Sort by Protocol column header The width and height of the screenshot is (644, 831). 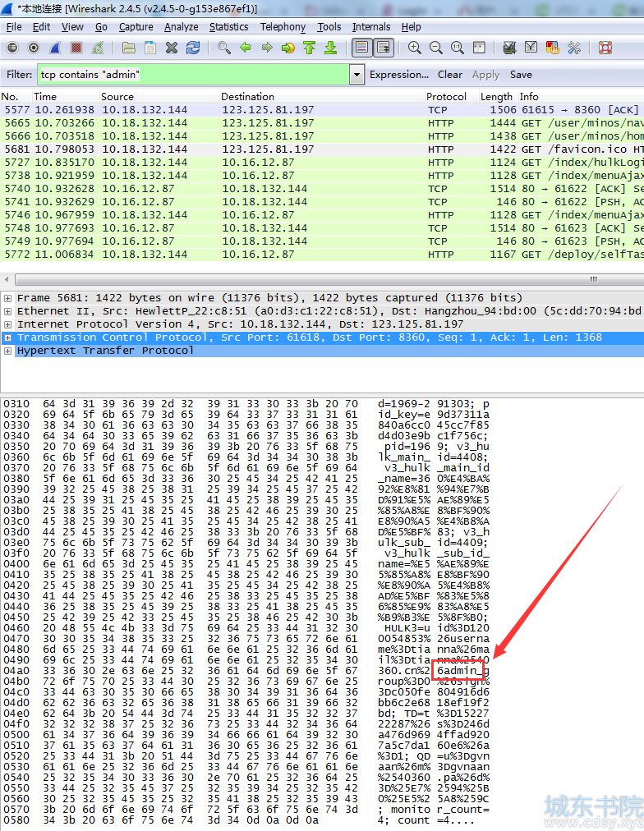pyautogui.click(x=452, y=96)
